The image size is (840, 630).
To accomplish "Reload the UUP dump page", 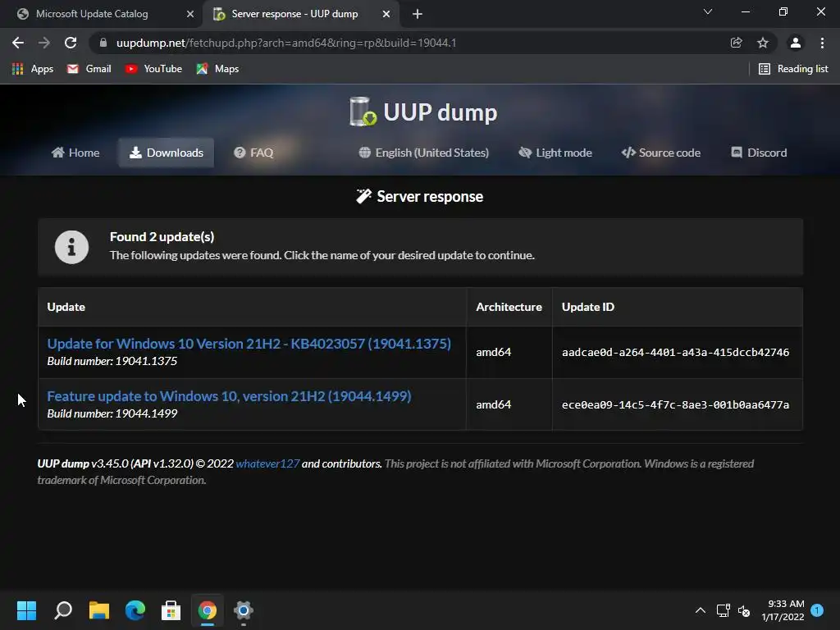I will (x=71, y=43).
